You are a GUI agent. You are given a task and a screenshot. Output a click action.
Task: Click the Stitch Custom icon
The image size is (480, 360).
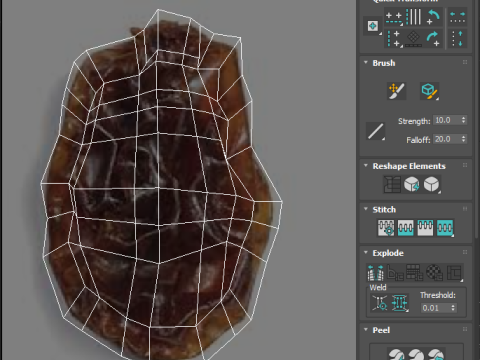click(445, 228)
